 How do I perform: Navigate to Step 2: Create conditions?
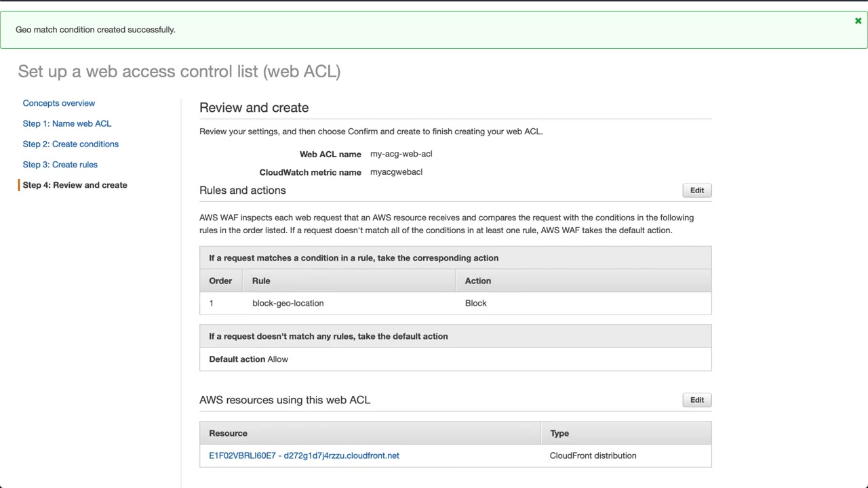coord(71,144)
